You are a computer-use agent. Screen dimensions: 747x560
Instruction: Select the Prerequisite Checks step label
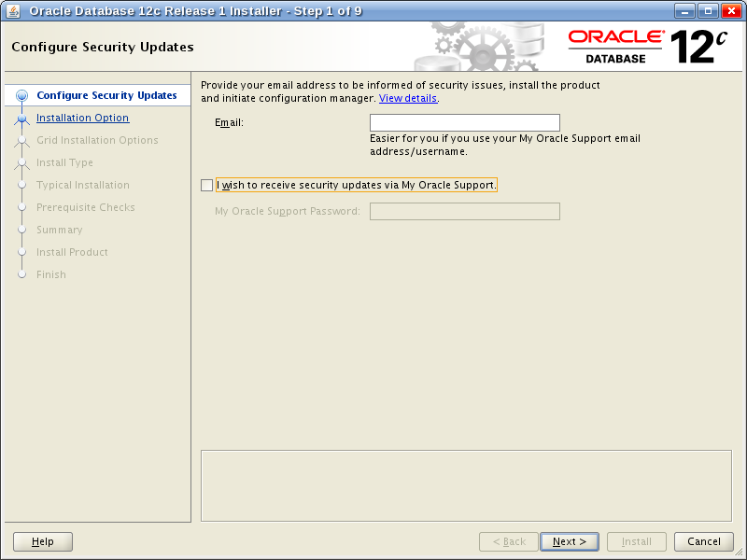(85, 208)
